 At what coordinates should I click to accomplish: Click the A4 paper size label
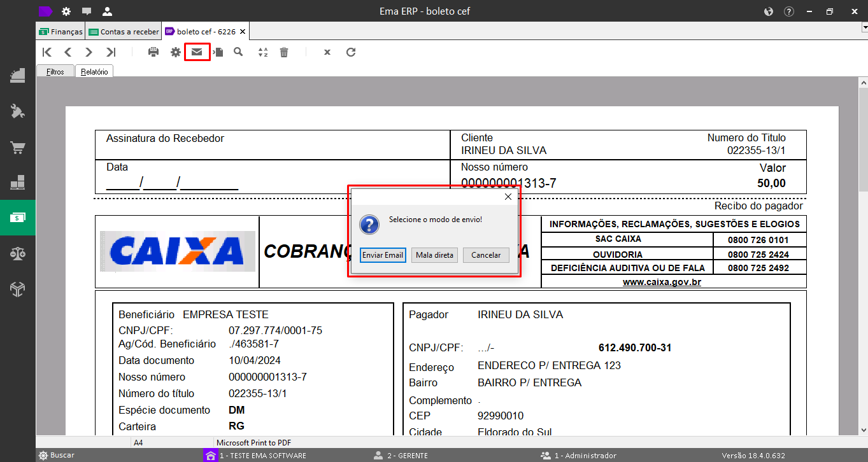[x=139, y=442]
